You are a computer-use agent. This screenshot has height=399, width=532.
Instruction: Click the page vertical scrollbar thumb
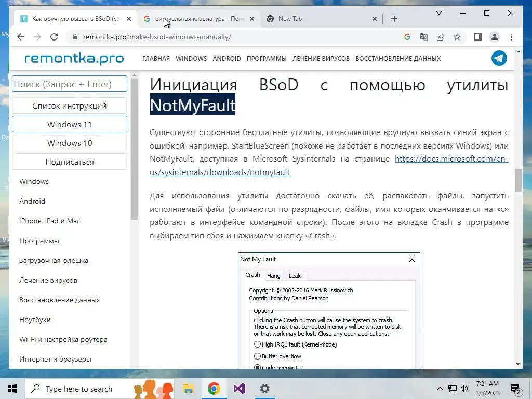point(518,180)
